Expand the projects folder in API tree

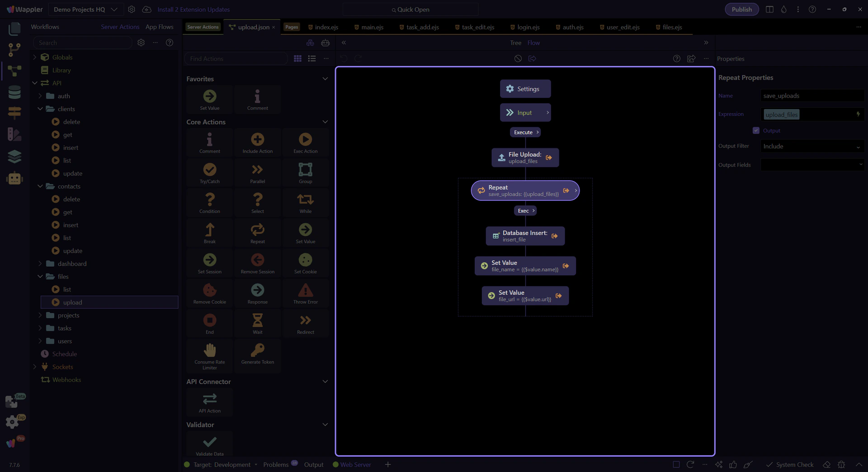coord(40,315)
